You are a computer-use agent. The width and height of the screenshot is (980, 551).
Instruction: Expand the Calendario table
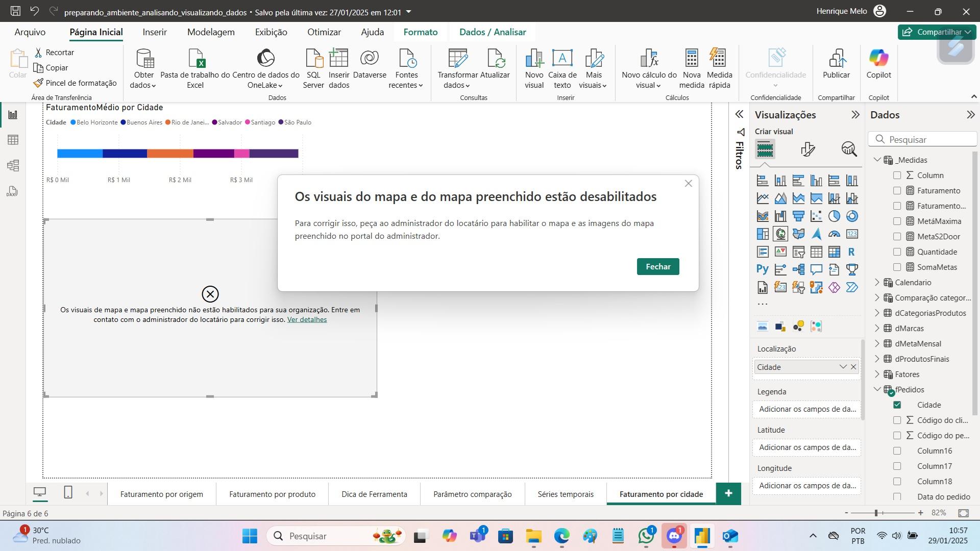click(877, 282)
